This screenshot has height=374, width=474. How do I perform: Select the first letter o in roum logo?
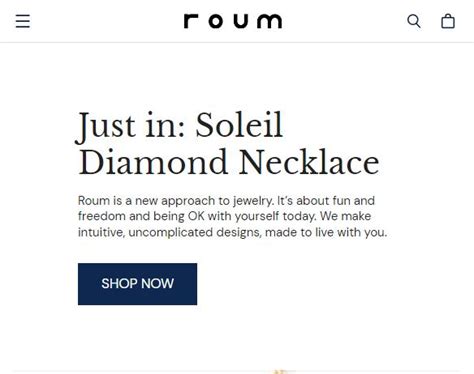(216, 21)
